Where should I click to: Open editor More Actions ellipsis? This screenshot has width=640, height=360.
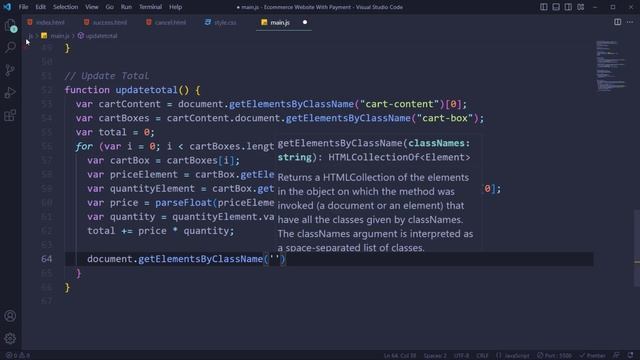[630, 22]
